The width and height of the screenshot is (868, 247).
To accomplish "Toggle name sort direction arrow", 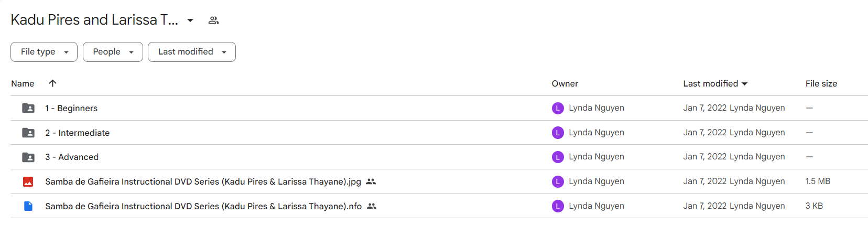I will (x=52, y=83).
